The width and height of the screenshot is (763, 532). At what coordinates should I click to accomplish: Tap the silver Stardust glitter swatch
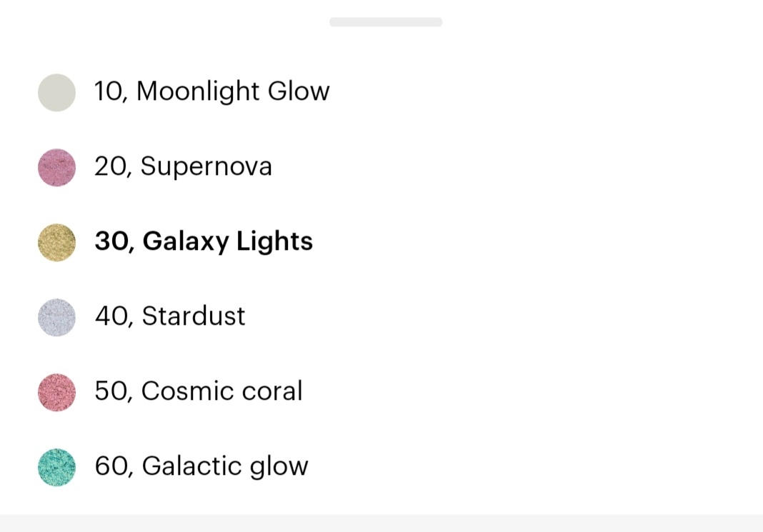[57, 317]
